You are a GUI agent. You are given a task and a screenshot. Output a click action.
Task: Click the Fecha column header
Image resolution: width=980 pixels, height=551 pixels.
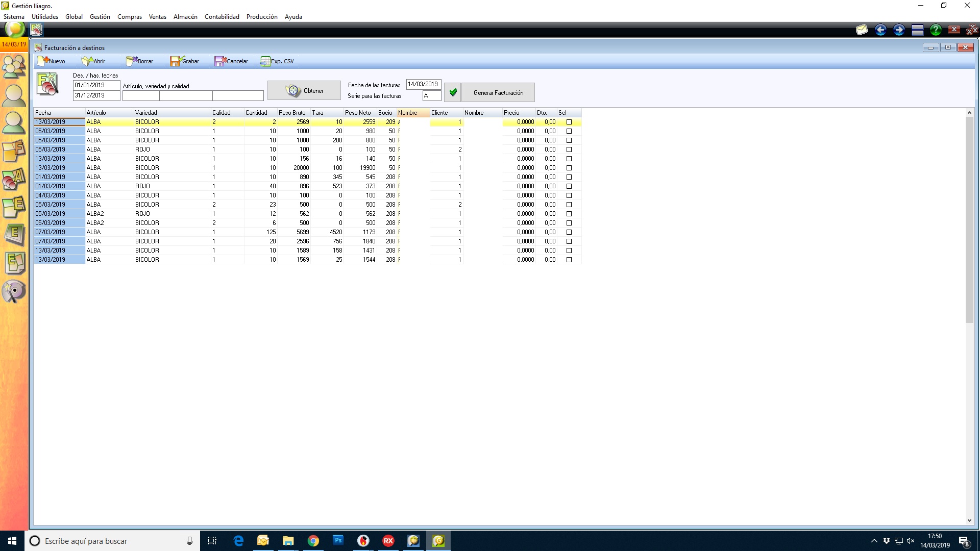pos(59,113)
